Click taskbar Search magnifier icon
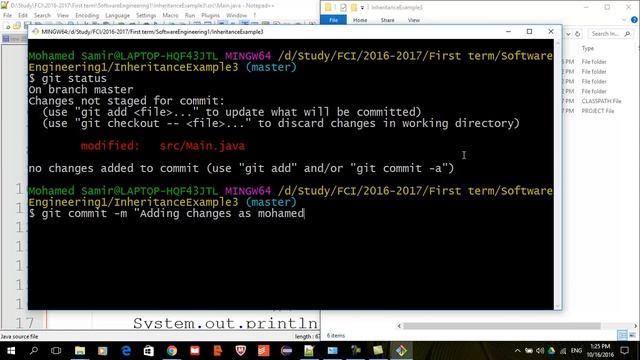This screenshot has width=640, height=360. 34,351
